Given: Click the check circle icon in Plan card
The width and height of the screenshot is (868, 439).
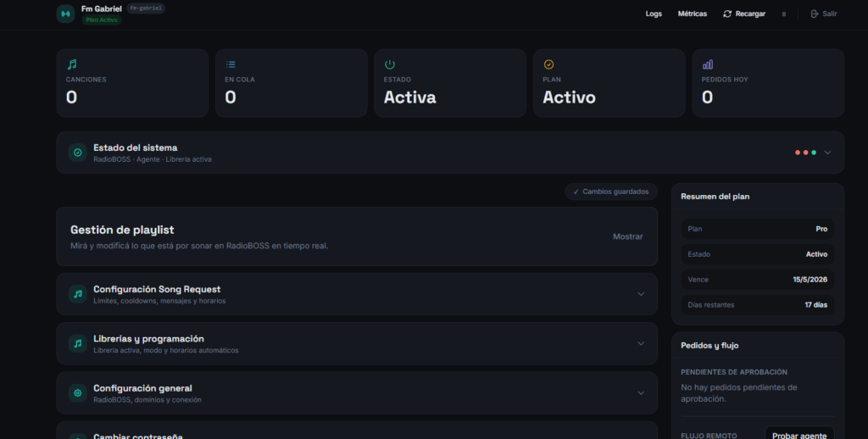Looking at the screenshot, I should pos(548,64).
